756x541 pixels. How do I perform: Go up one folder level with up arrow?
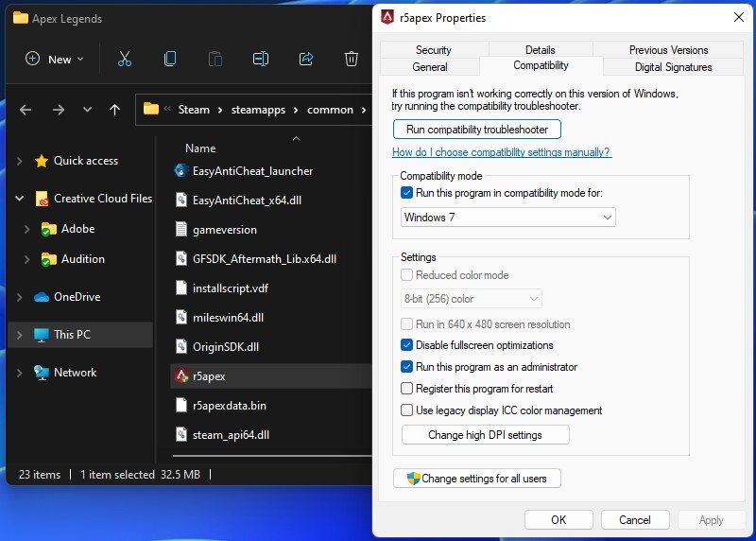tap(114, 110)
